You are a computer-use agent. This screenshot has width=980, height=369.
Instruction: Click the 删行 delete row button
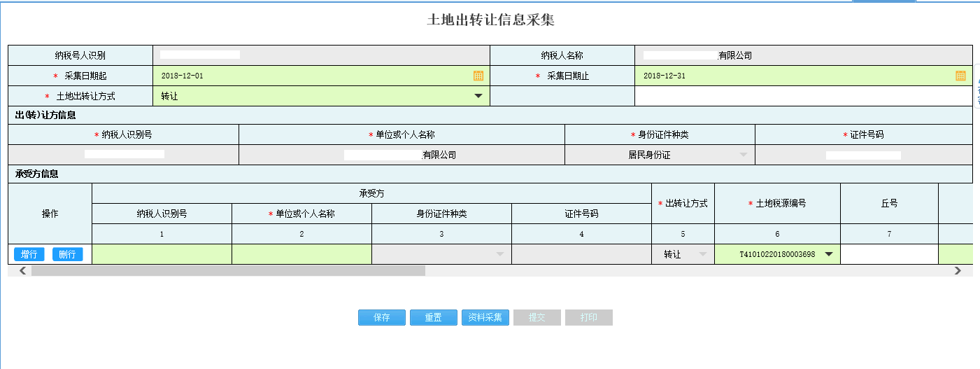(67, 254)
